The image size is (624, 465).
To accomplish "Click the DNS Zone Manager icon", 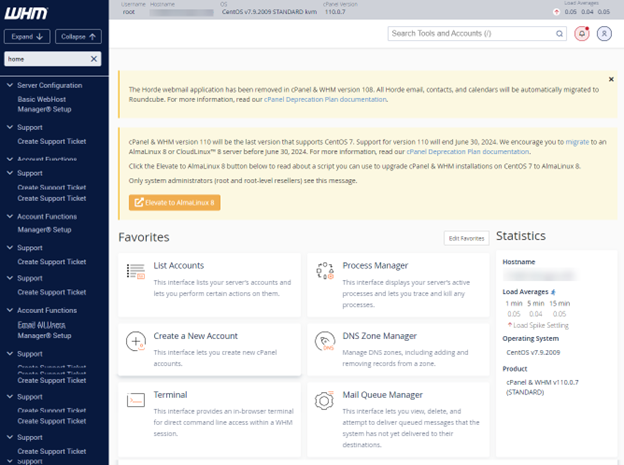I will 324,341.
